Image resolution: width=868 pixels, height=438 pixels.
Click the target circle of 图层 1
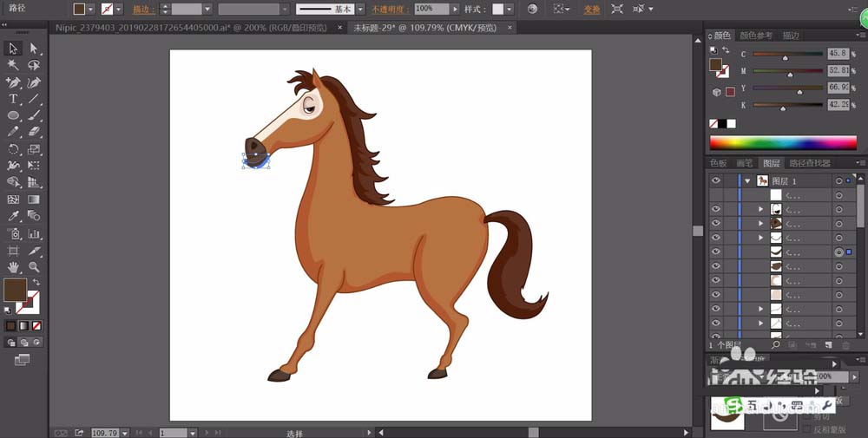point(838,181)
